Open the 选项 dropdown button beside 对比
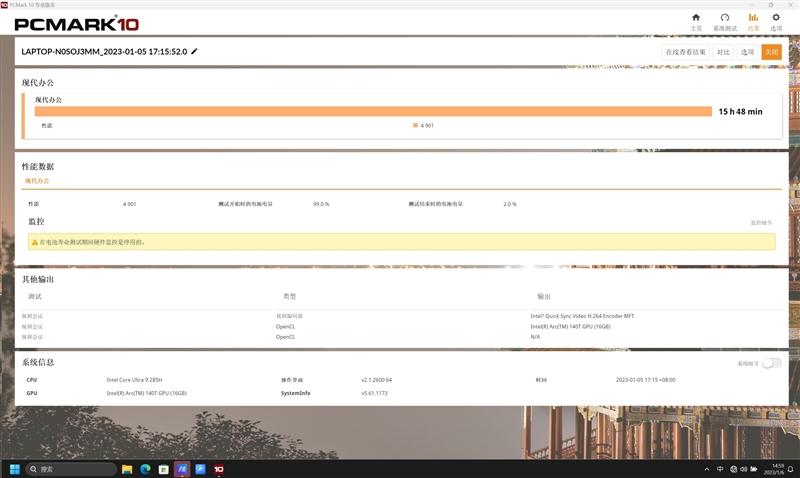The image size is (800, 478). point(747,52)
